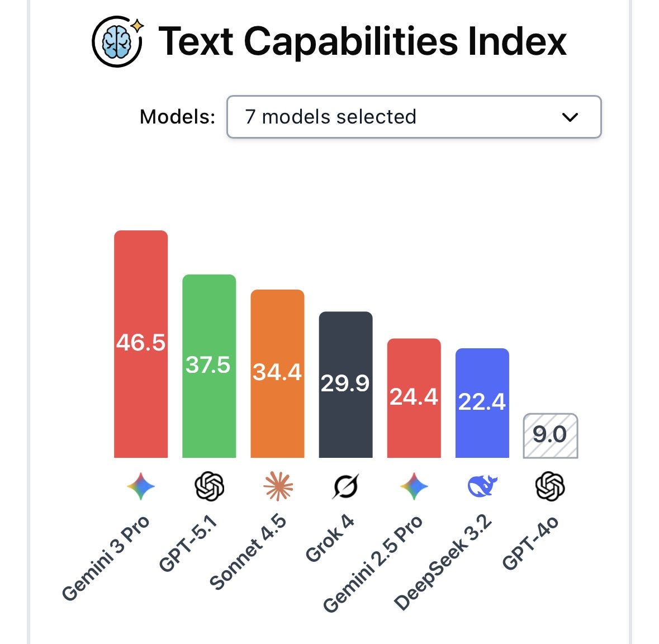The width and height of the screenshot is (659, 644).
Task: Open the '7 models selected' dropdown
Action: [x=414, y=117]
